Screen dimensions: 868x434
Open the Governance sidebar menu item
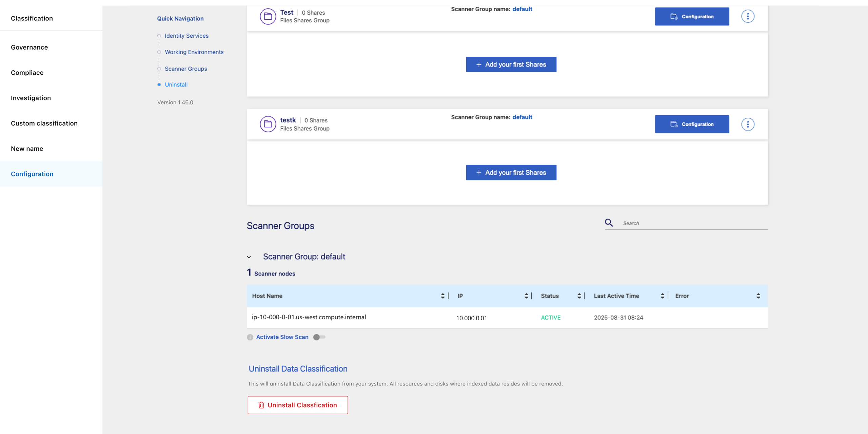[29, 47]
